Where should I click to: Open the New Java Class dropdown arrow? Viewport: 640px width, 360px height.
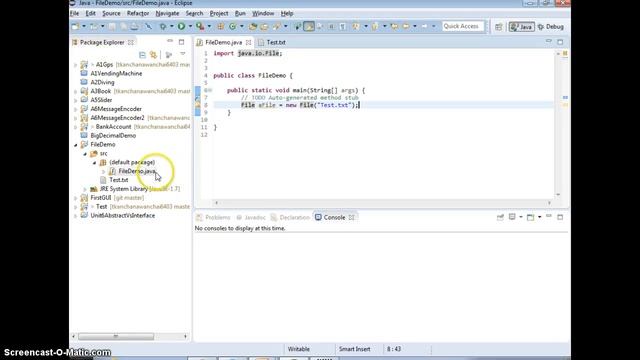coord(242,27)
